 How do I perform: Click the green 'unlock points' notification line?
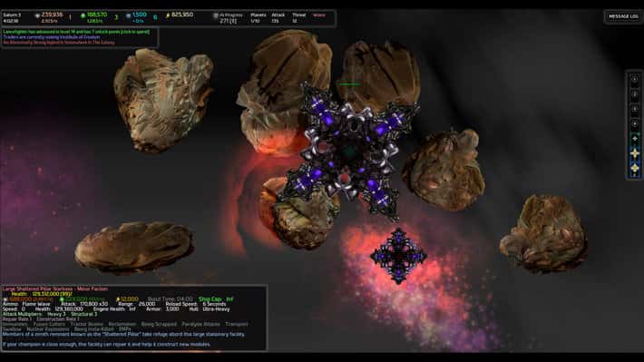coord(76,32)
